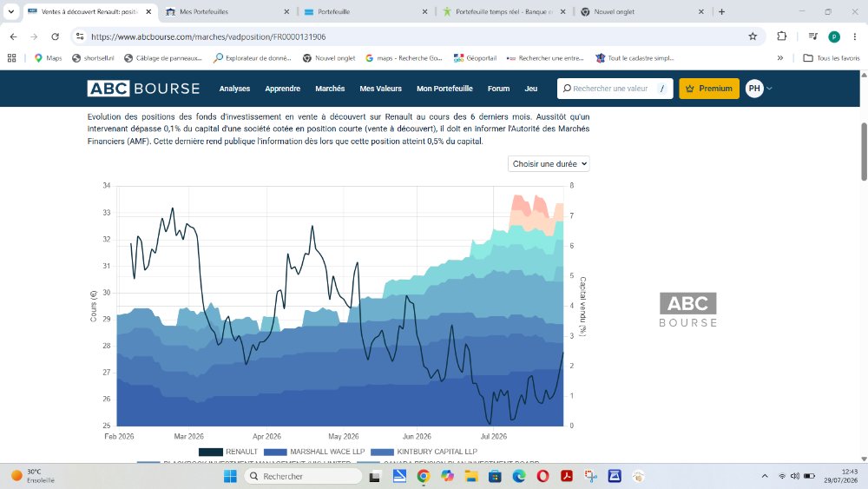Click the Windows taskbar search box

click(303, 476)
